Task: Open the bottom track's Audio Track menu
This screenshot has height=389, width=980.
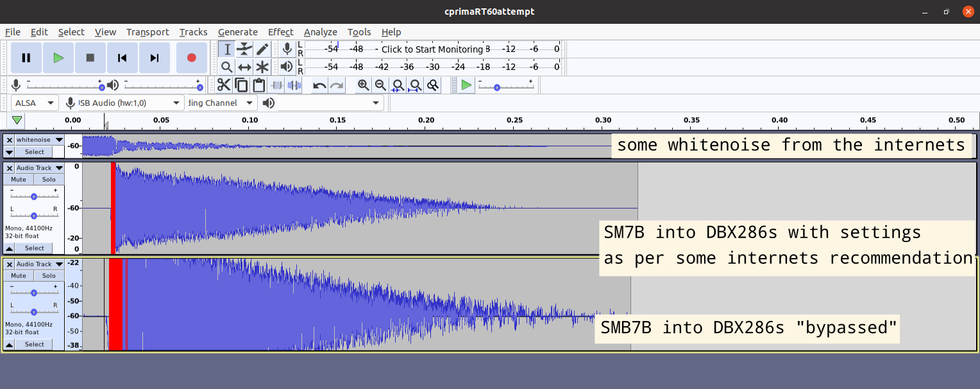Action: [40, 264]
